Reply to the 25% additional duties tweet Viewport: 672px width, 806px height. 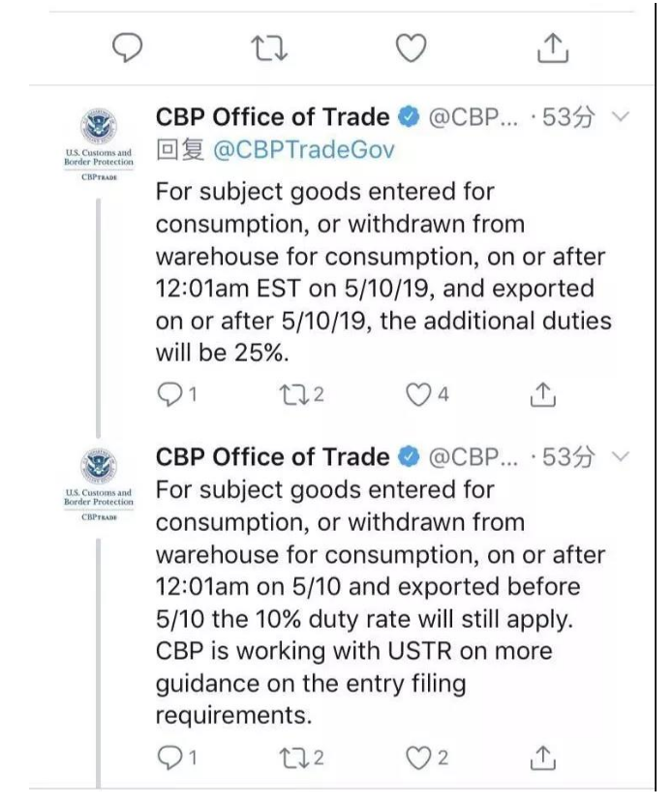[x=168, y=395]
